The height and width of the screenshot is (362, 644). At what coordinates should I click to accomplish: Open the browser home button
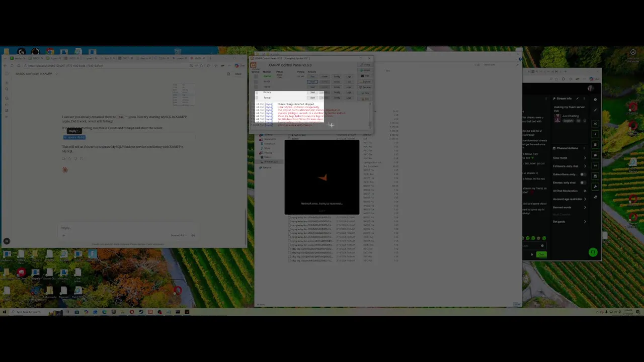tap(19, 65)
